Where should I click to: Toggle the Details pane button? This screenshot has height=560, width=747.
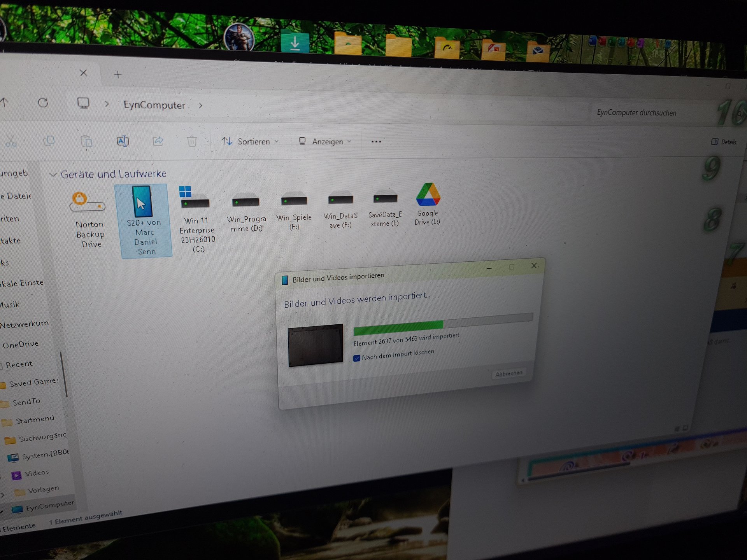(724, 142)
